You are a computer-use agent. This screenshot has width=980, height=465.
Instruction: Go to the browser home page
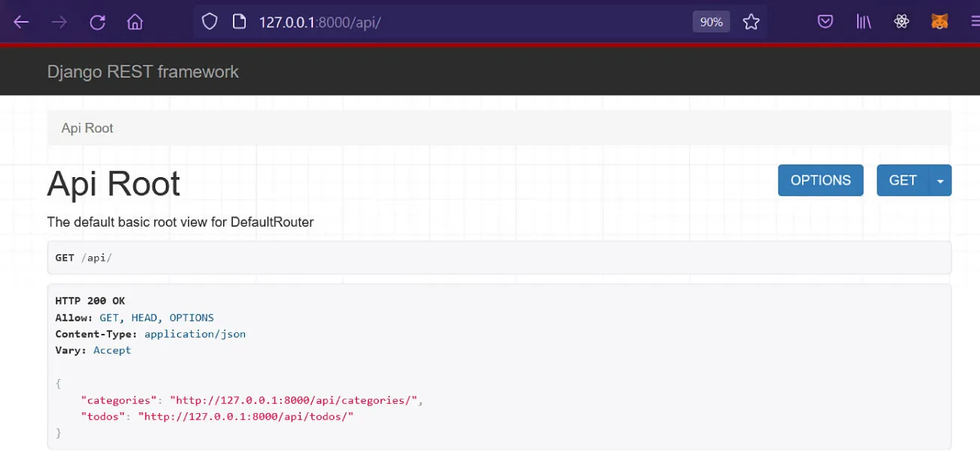pyautogui.click(x=134, y=21)
